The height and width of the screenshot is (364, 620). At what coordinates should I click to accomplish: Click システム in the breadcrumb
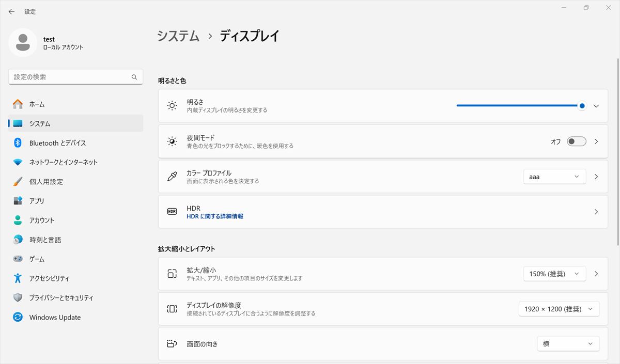coord(178,36)
